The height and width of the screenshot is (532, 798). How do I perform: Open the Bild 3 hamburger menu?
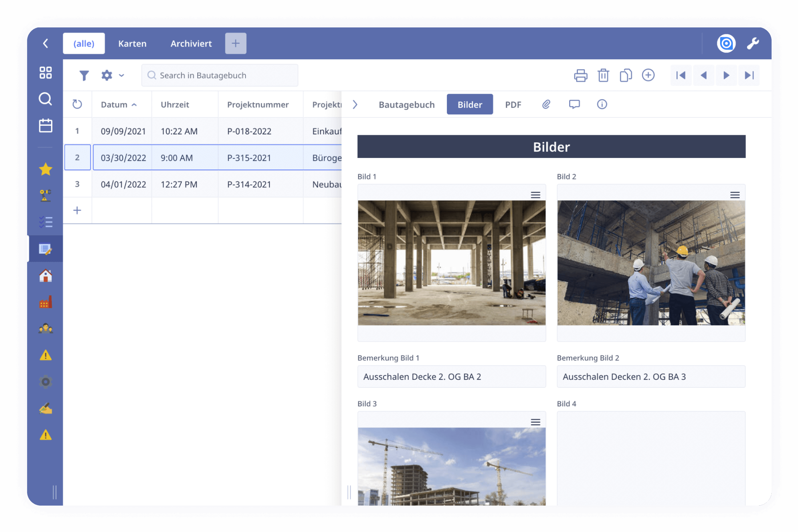pos(535,422)
